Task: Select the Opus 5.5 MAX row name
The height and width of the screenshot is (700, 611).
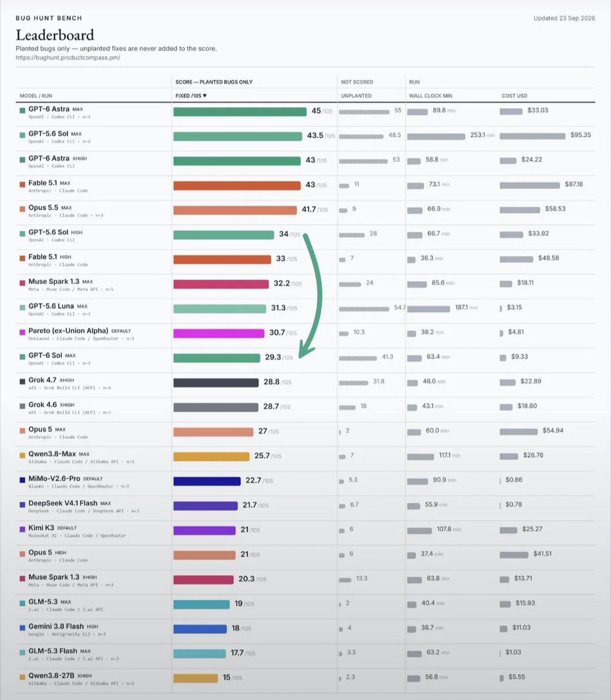Action: pos(50,208)
